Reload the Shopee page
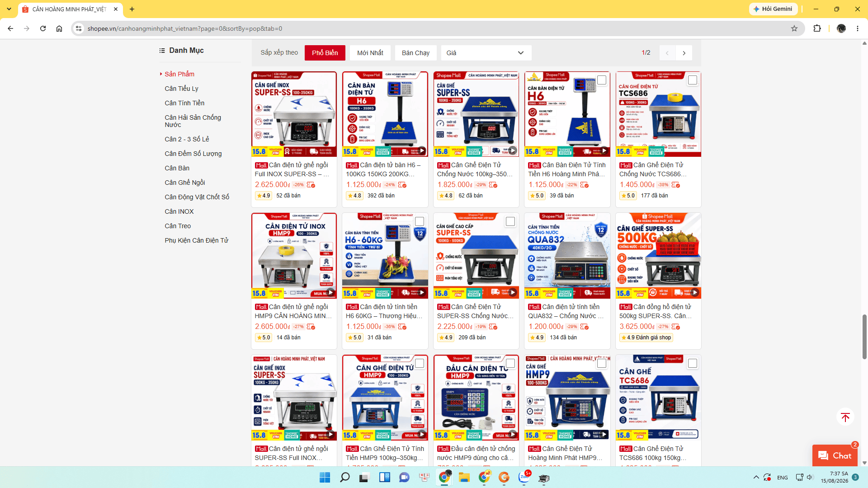The height and width of the screenshot is (488, 868). [43, 28]
